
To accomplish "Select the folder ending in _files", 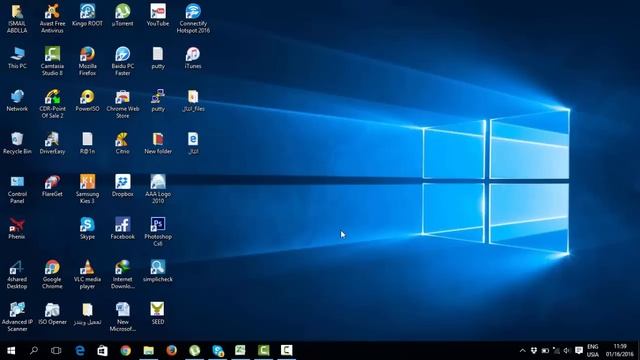I will [193, 101].
